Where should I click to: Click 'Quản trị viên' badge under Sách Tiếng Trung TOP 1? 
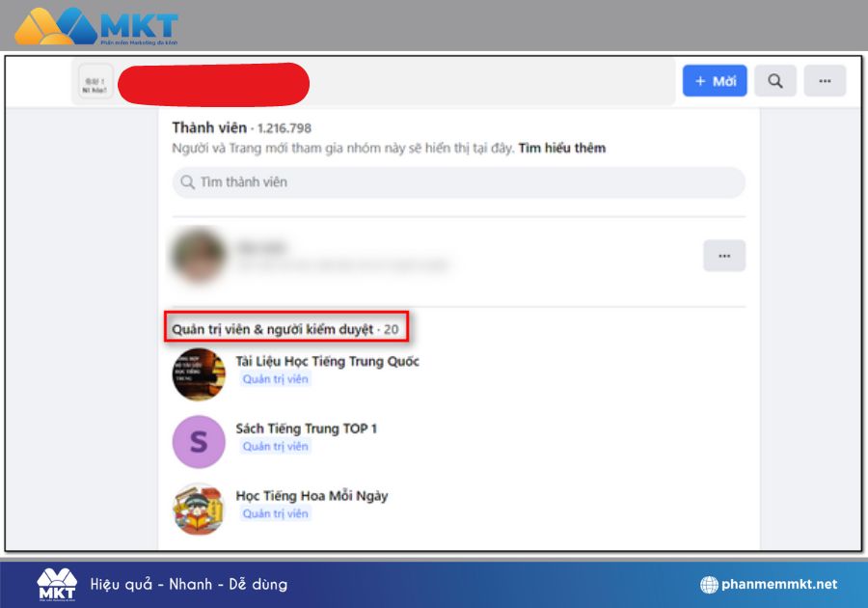(275, 446)
